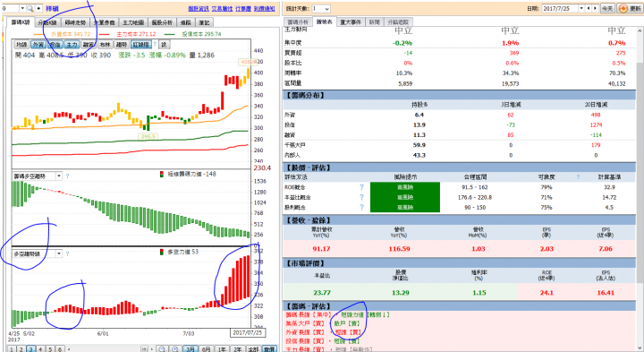Set chart range to 6月
Screen dimensions: 644x352
click(x=206, y=349)
